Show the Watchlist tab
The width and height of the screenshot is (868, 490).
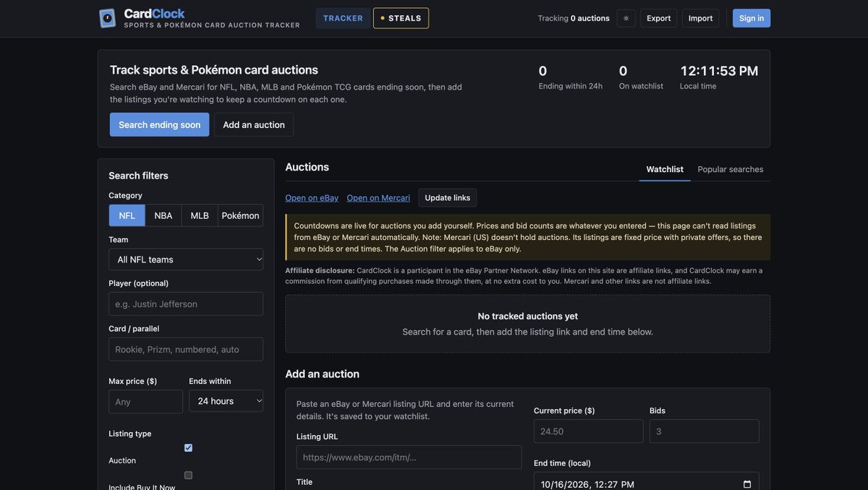coord(665,169)
